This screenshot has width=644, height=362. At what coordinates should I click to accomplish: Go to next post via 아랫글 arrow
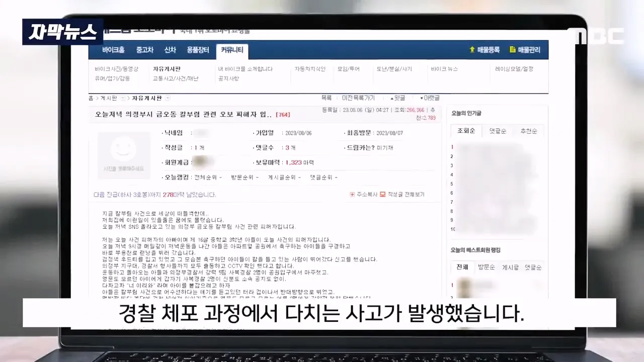(x=422, y=98)
